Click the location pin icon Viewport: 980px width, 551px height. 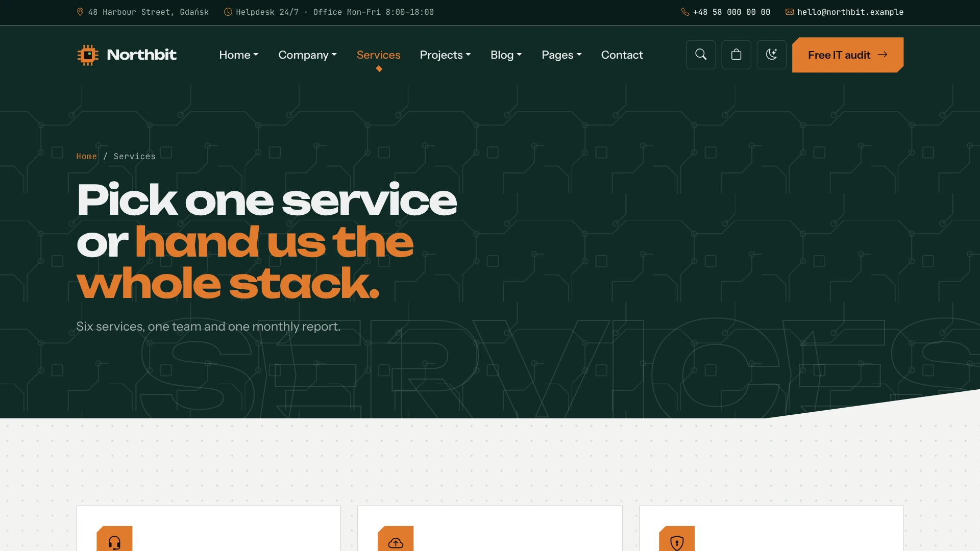[80, 12]
